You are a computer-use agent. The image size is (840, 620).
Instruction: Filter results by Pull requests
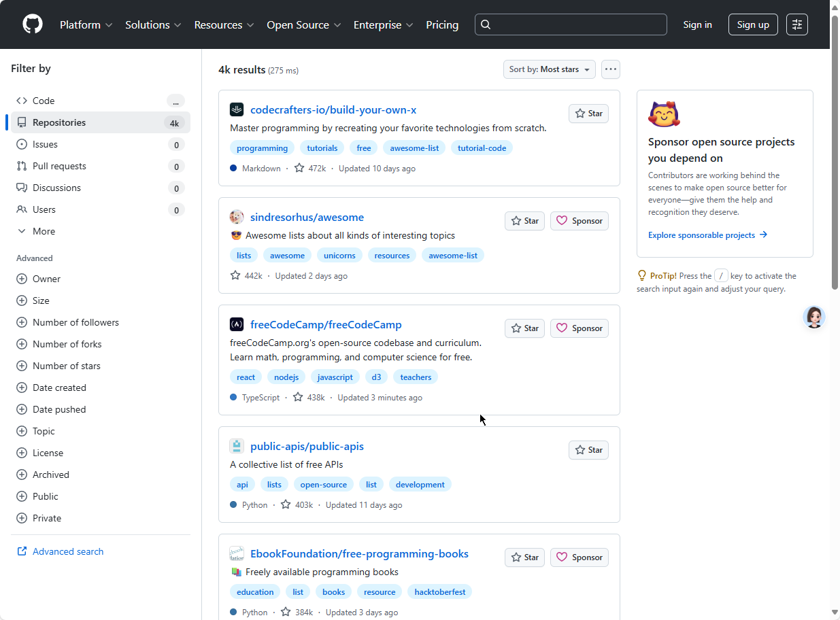click(x=59, y=166)
